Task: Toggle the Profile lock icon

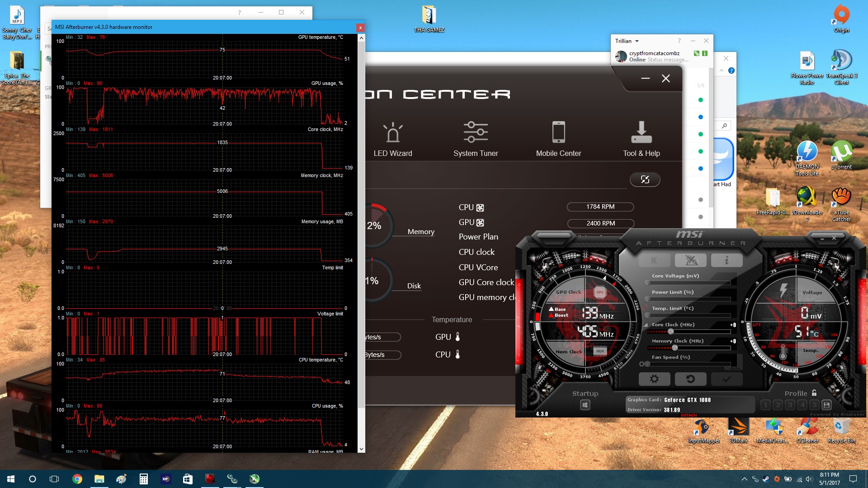Action: click(x=814, y=393)
